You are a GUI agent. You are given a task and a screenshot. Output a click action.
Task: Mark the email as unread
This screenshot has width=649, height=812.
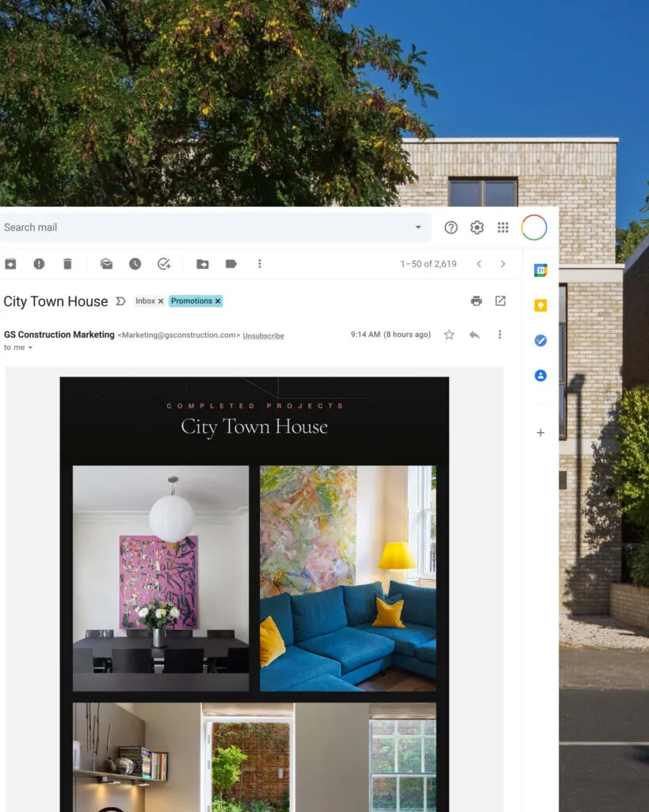107,264
